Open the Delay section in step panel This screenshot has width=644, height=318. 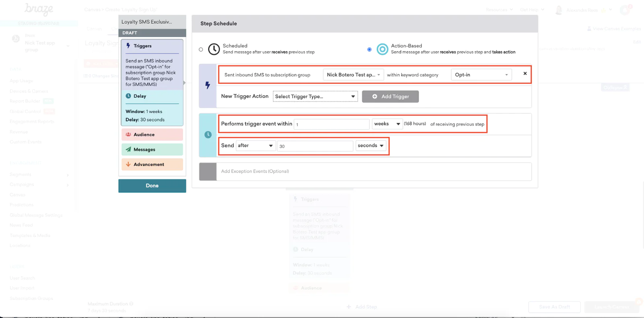152,96
